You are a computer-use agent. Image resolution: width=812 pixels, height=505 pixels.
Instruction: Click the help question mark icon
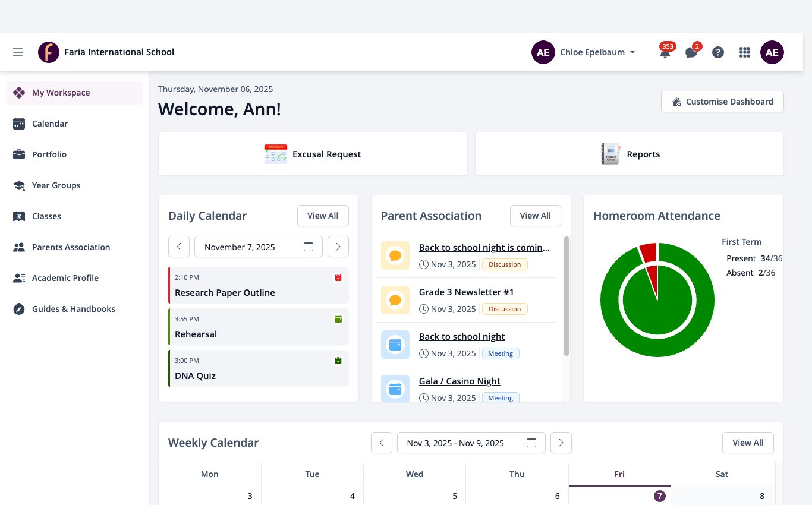[718, 52]
